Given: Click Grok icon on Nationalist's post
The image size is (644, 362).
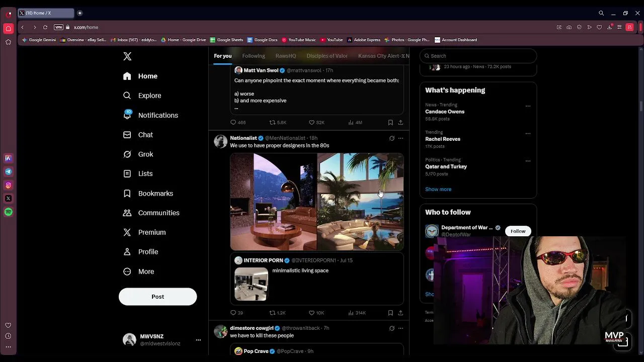Looking at the screenshot, I should pyautogui.click(x=392, y=138).
